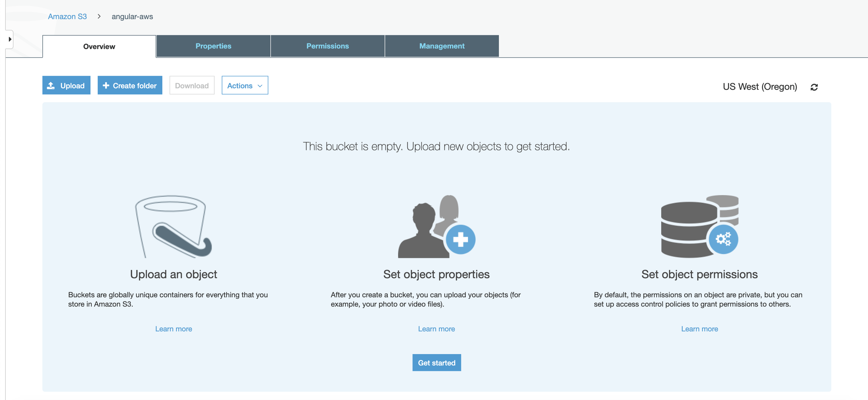This screenshot has width=868, height=400.
Task: Click the chevron arrow on Actions button
Action: [x=260, y=86]
